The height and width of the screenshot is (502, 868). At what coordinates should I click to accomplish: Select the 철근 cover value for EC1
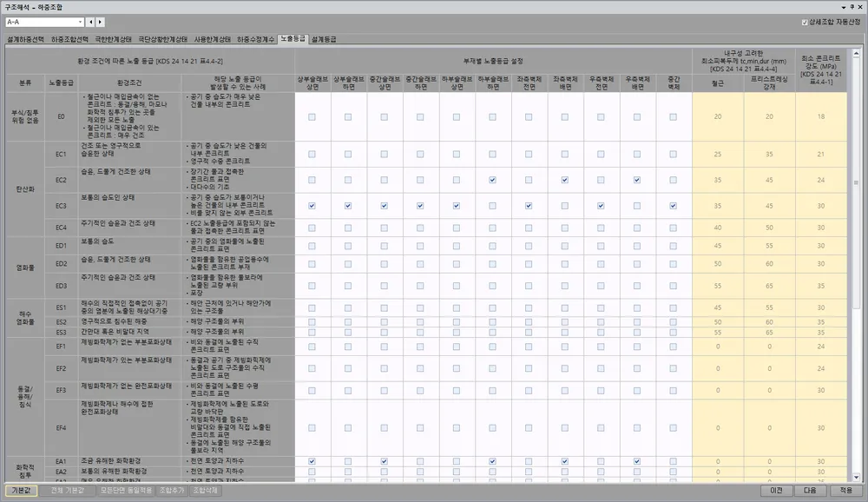(x=718, y=154)
